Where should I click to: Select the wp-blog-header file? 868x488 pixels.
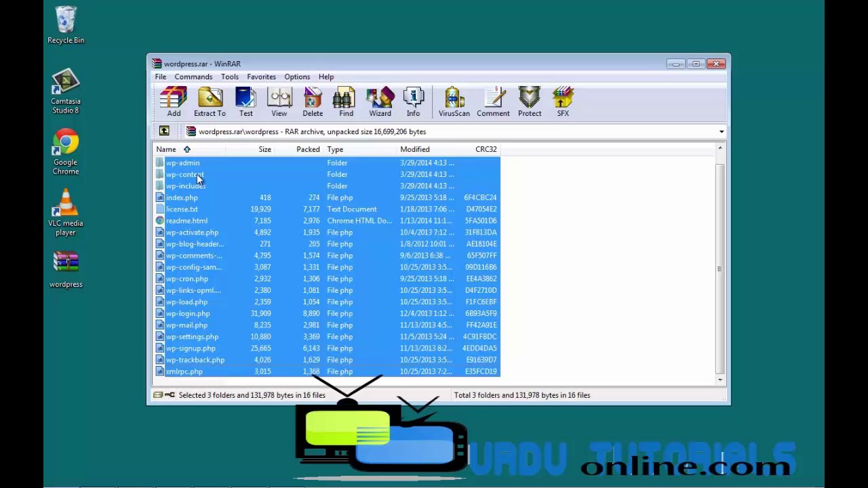coord(327,244)
